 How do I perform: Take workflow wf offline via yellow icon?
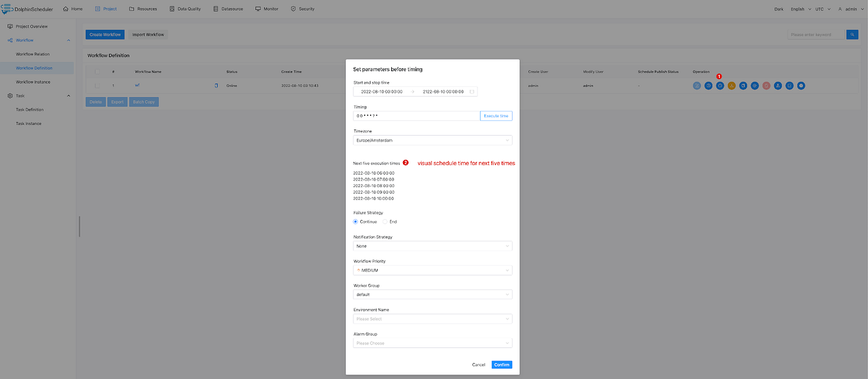[x=732, y=85]
